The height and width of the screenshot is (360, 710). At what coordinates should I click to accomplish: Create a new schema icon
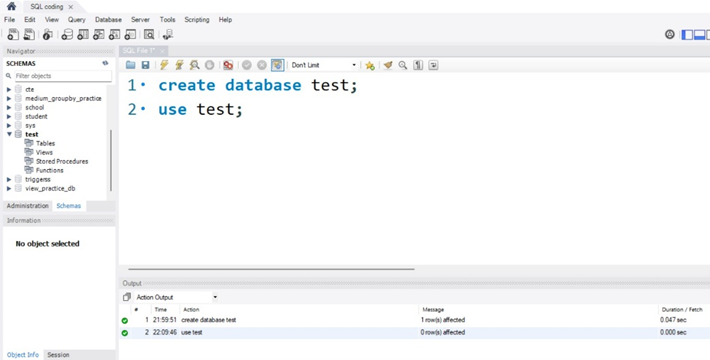point(67,34)
